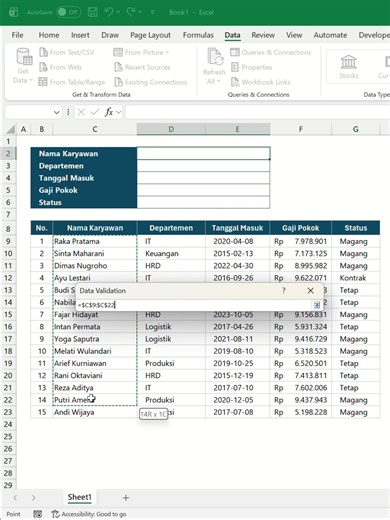Screen dimensions: 390x520
Task: Add a new sheet with plus button
Action: pos(126,498)
